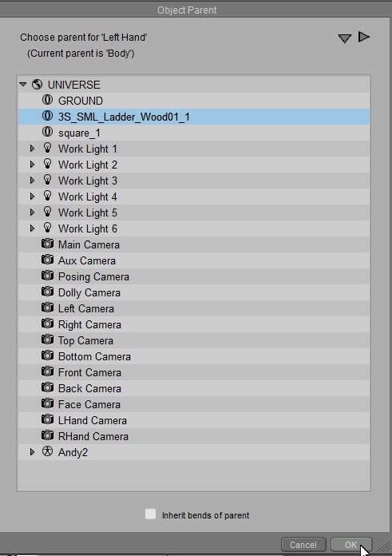Expand the Work Light 6 node
392x556 pixels.
(x=32, y=228)
